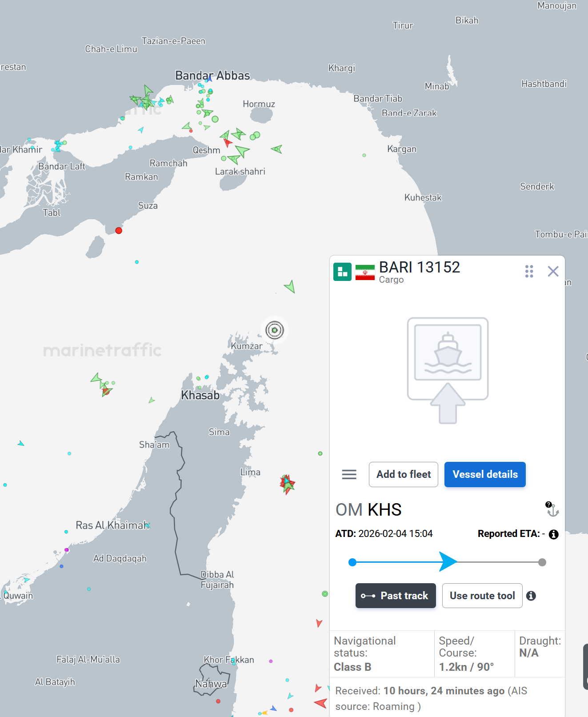The height and width of the screenshot is (717, 588).
Task: Select the green circle marker east of Dibba Al Fujairah
Action: [325, 593]
